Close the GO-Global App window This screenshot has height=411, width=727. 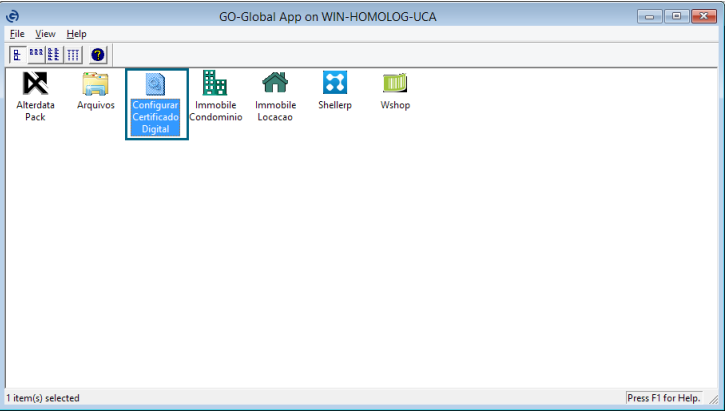[704, 16]
